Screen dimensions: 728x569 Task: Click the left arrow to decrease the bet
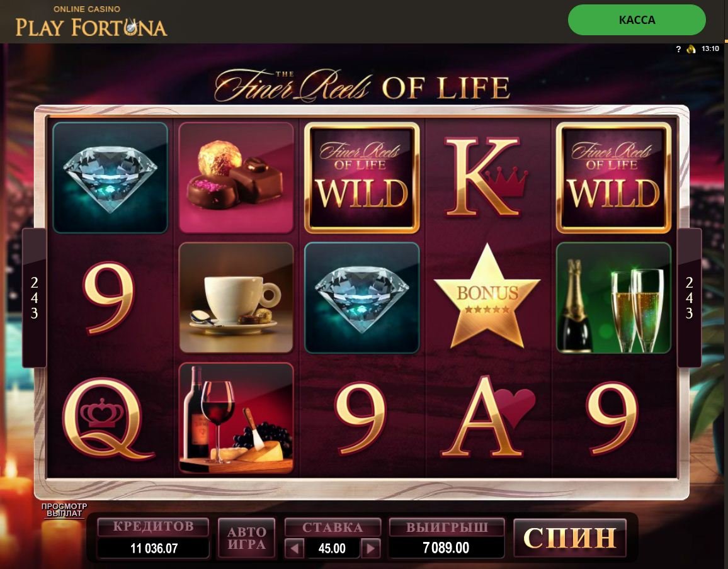[294, 549]
